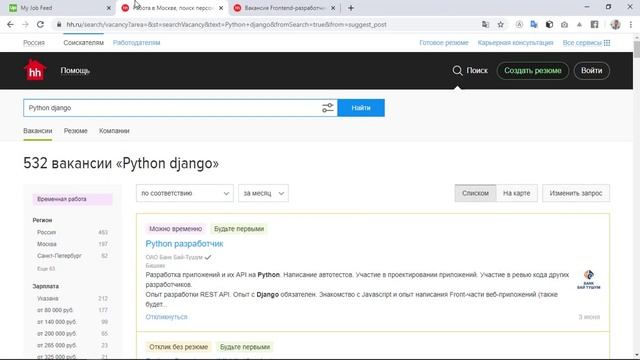640x360 pixels.
Task: Click the browser address bar URL
Action: click(x=227, y=24)
